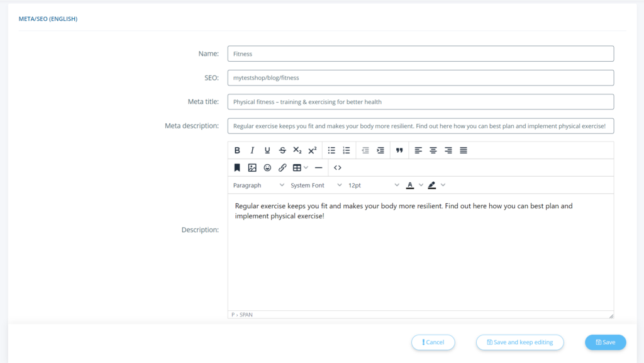This screenshot has width=644, height=363.
Task: Open the Paragraph format dropdown
Action: [x=258, y=186]
